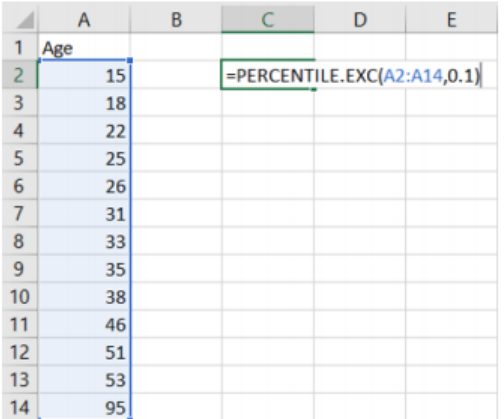Click empty cell C10
The height and width of the screenshot is (419, 504).
[268, 296]
